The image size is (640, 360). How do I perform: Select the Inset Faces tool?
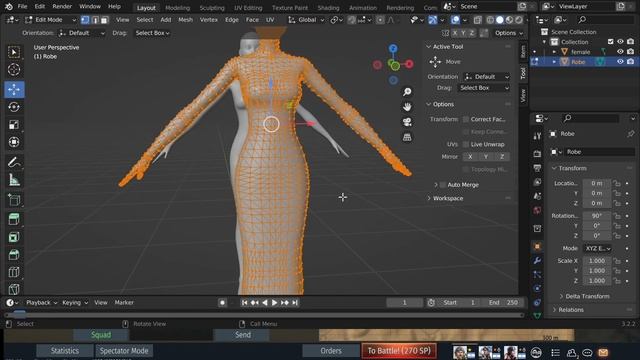[14, 237]
